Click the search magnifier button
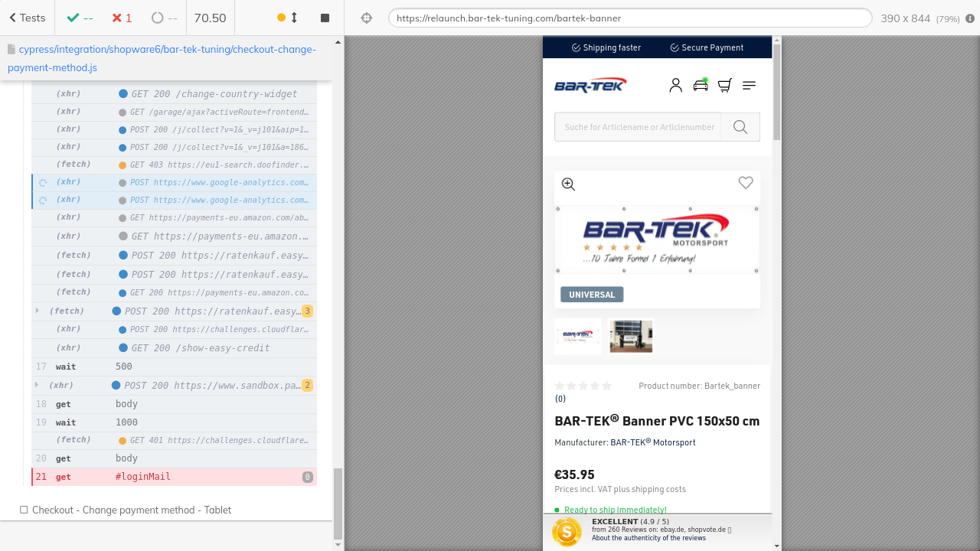Image resolution: width=980 pixels, height=551 pixels. coord(740,127)
